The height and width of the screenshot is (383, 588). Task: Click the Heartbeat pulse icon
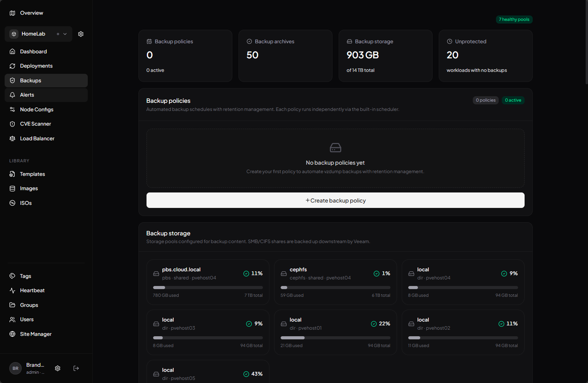point(12,291)
